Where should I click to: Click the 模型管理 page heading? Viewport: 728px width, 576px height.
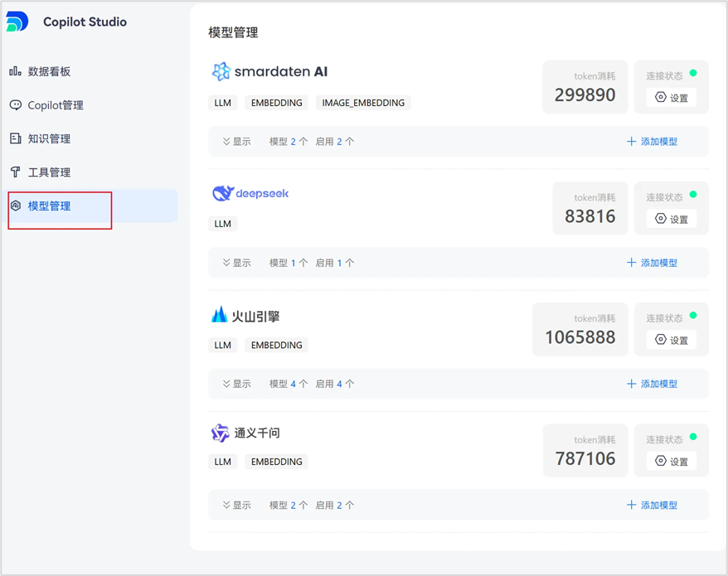pos(233,32)
